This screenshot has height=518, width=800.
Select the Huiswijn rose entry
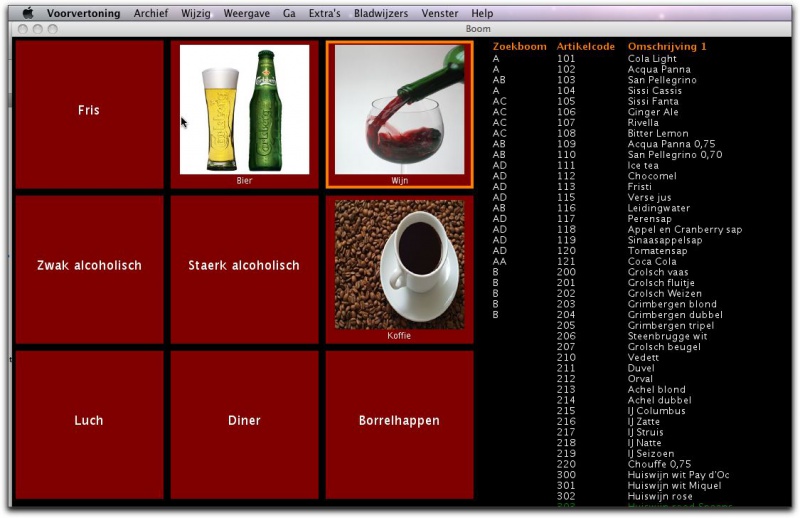click(660, 497)
